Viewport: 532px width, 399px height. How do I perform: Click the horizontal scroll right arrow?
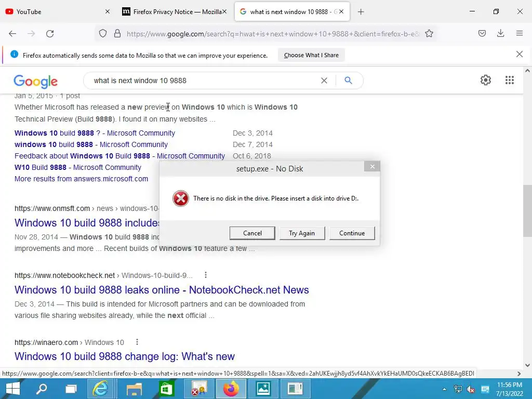pos(519,374)
